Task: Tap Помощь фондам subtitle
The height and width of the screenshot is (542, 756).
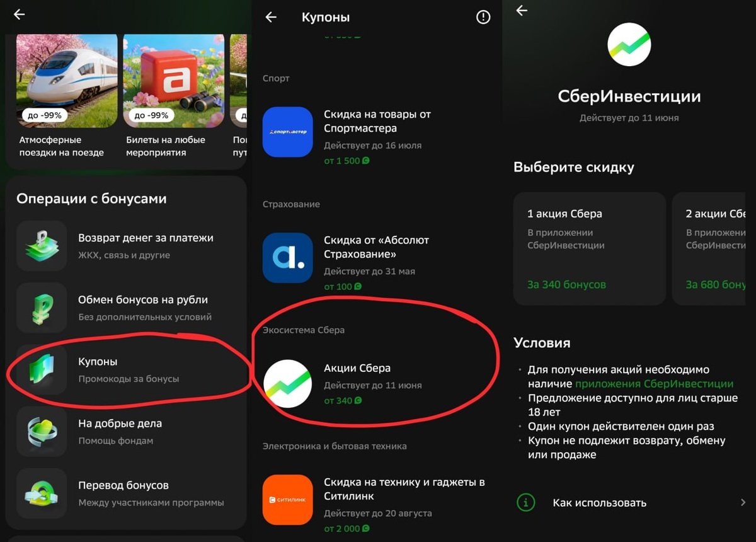Action: pos(115,441)
